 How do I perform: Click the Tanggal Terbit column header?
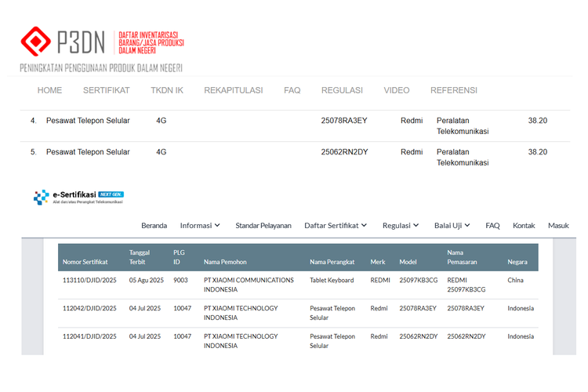(x=140, y=257)
